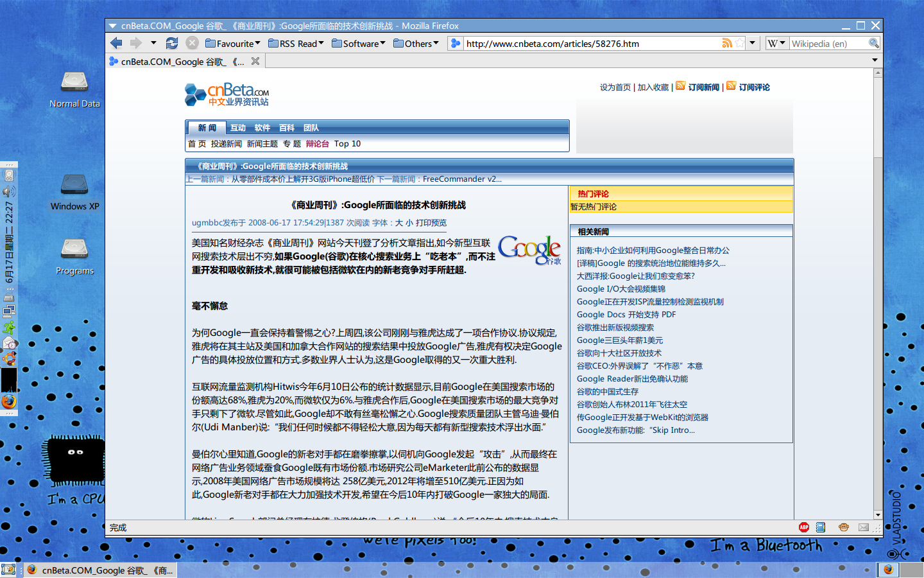Open the Programs drive on desktop
The height and width of the screenshot is (578, 924).
pyautogui.click(x=74, y=257)
